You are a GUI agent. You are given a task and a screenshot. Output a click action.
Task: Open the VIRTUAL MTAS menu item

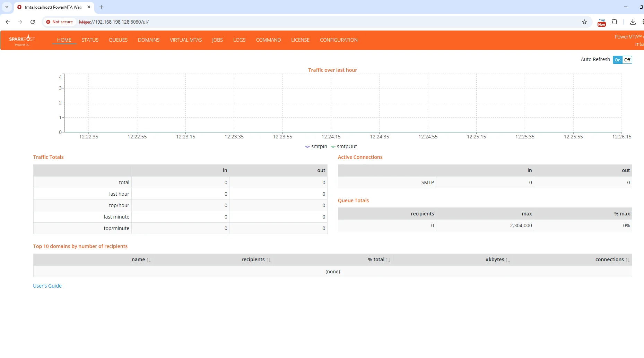(186, 40)
